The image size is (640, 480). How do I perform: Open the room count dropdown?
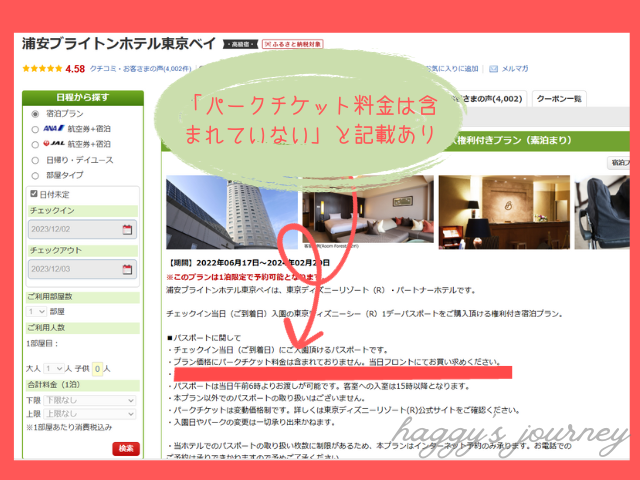point(36,312)
